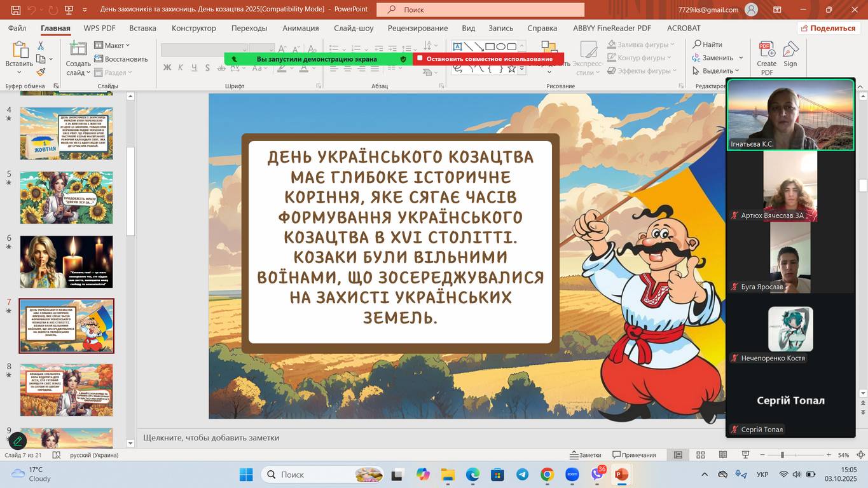Expand the shapes gallery more arrow
This screenshot has height=488, width=868.
pyautogui.click(x=522, y=70)
